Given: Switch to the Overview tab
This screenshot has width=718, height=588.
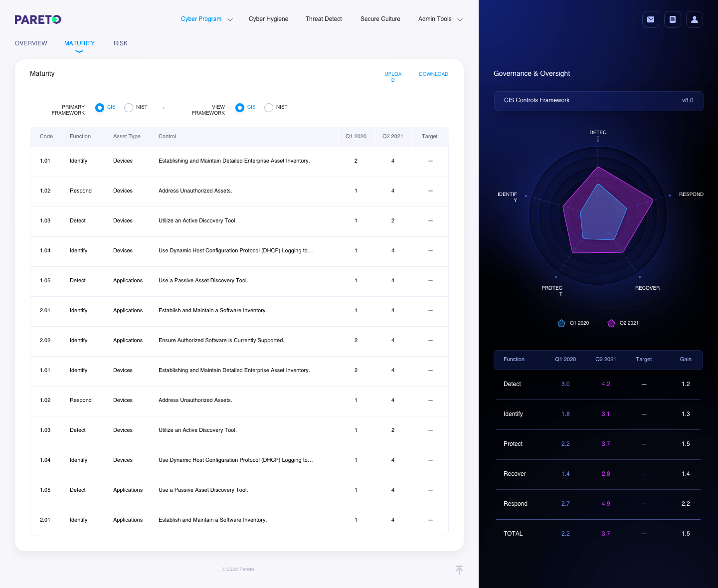Looking at the screenshot, I should 31,43.
